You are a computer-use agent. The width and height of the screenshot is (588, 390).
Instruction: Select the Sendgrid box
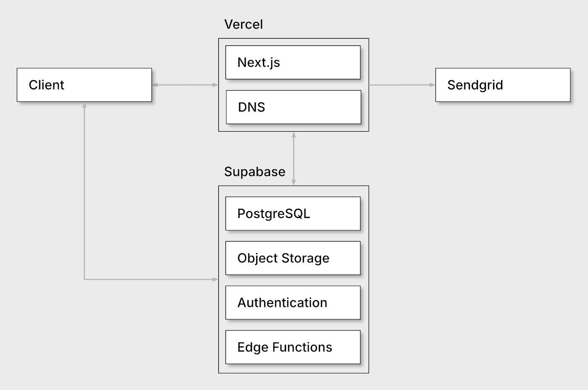point(503,85)
